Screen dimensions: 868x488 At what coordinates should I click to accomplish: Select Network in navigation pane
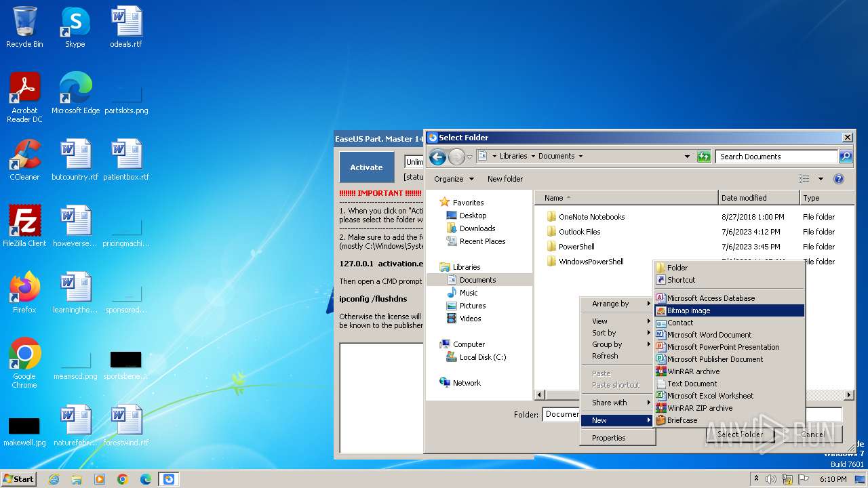tap(467, 383)
